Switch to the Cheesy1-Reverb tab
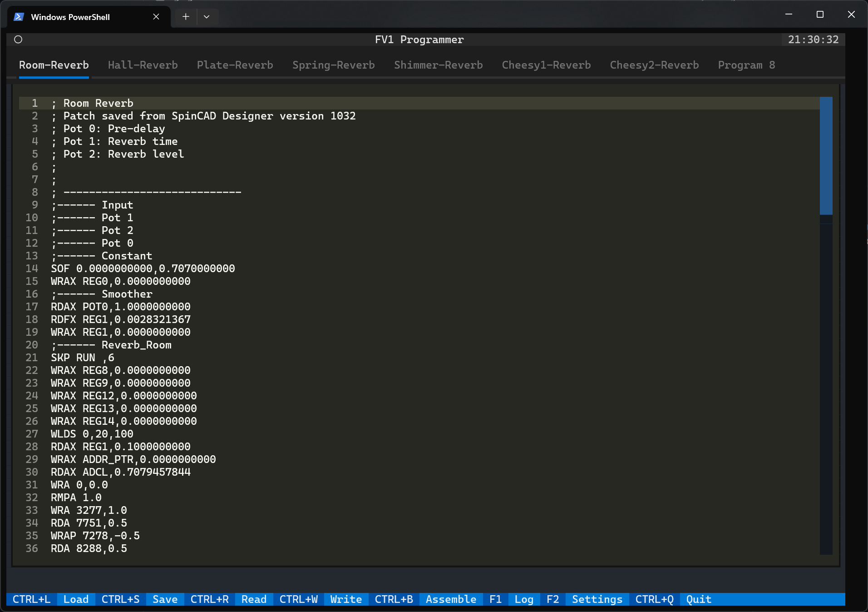This screenshot has width=868, height=612. pyautogui.click(x=546, y=65)
